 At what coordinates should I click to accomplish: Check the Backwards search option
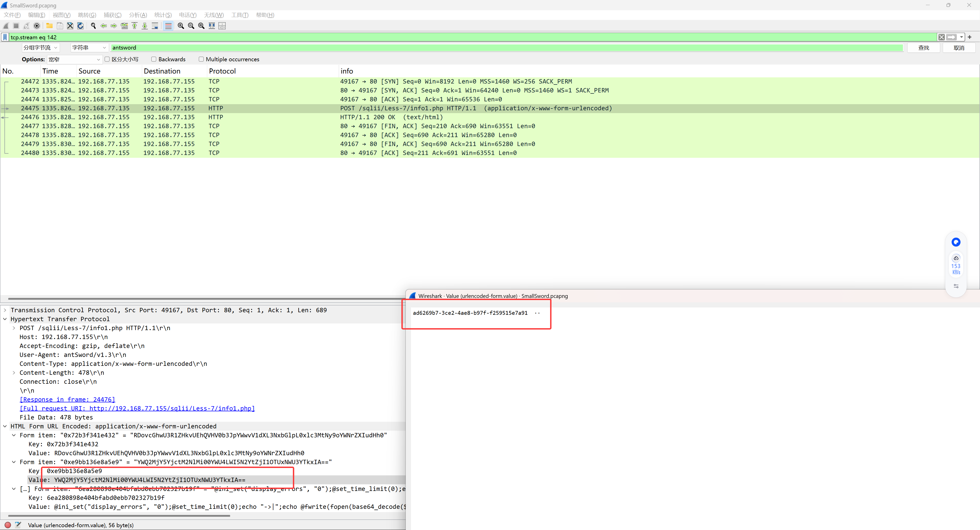[154, 59]
